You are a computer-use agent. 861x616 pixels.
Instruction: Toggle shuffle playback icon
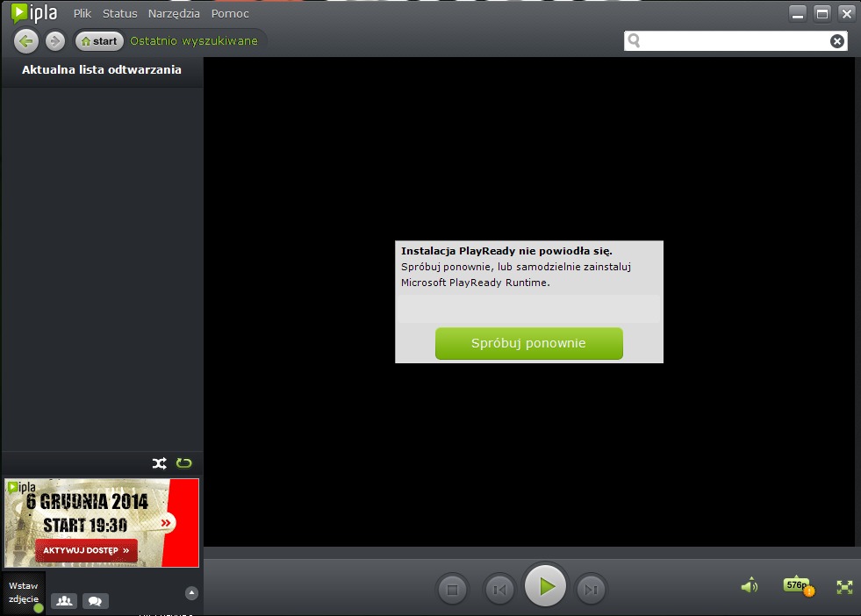[159, 463]
